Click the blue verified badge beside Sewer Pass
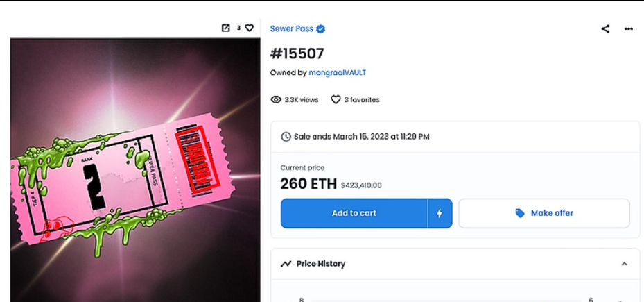The height and width of the screenshot is (302, 644). click(x=321, y=29)
